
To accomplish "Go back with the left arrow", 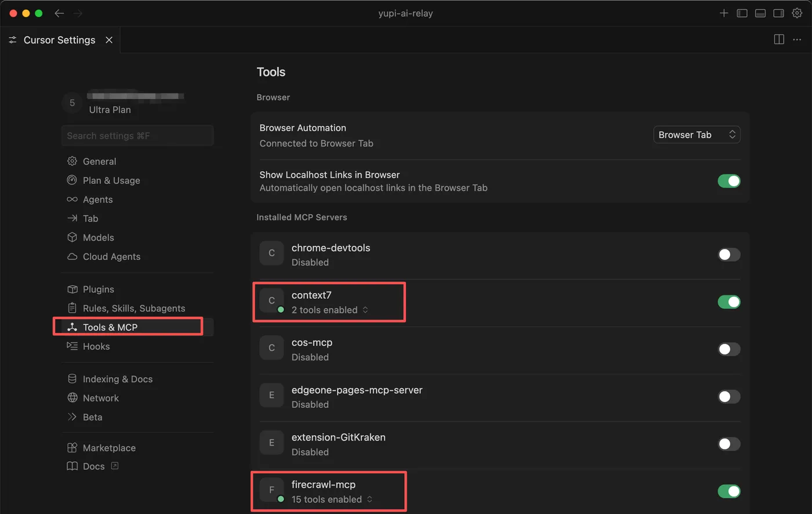I will coord(59,13).
